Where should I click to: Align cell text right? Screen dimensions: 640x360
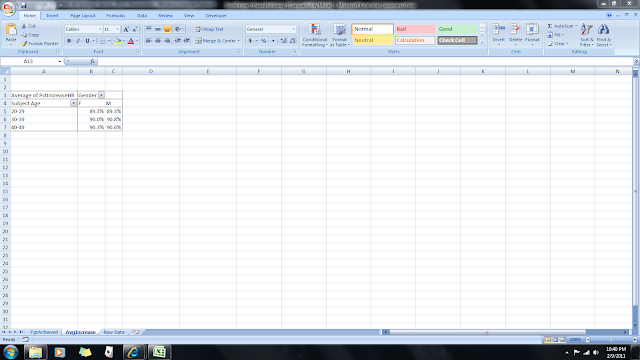[x=167, y=41]
